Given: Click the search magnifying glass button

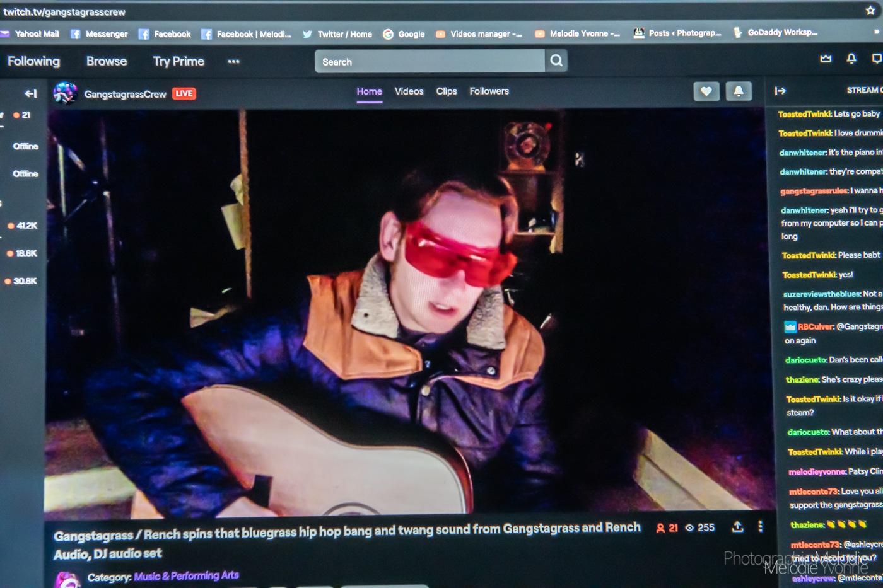Looking at the screenshot, I should coord(556,61).
